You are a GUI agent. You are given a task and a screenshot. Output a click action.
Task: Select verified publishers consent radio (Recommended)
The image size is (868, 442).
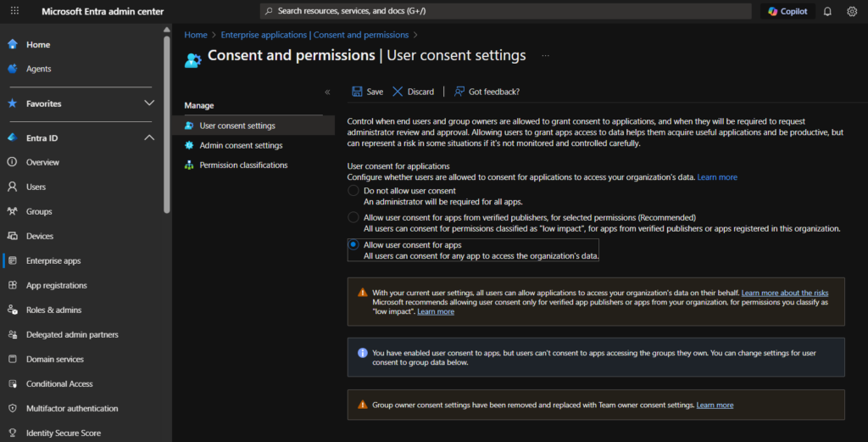coord(353,218)
